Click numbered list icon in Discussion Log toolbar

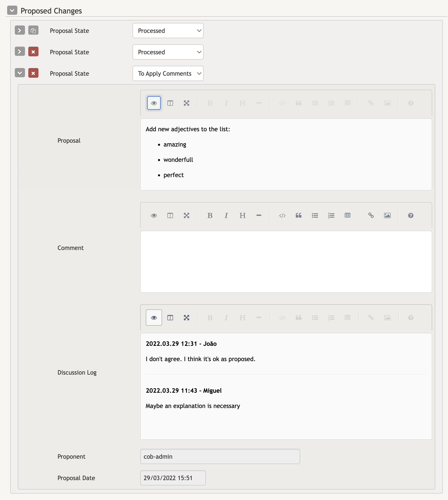(x=331, y=318)
